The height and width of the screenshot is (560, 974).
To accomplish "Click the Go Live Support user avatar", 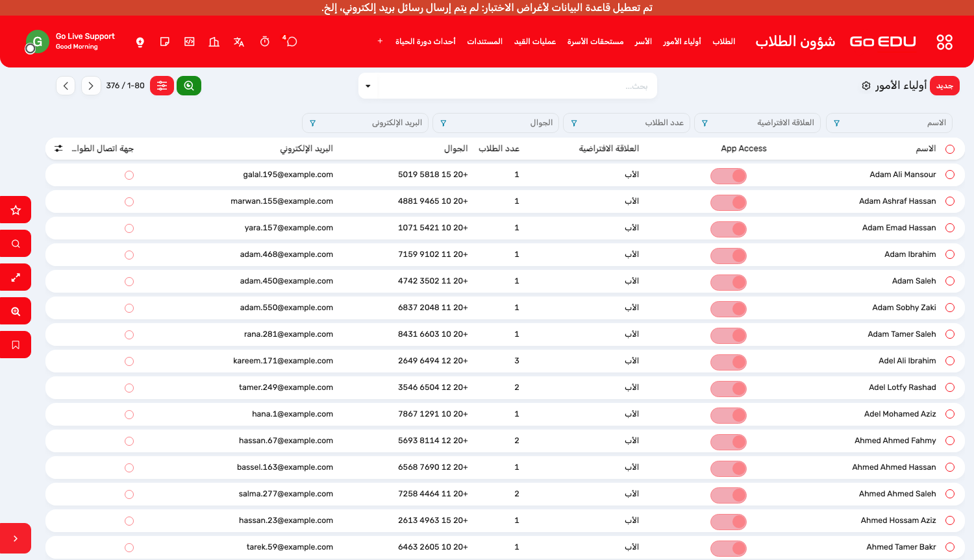I will 37,42.
